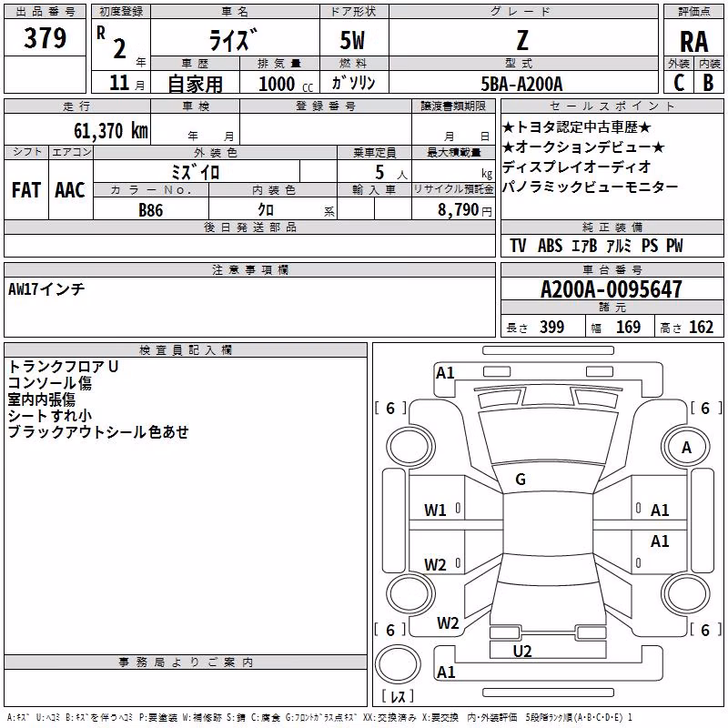The image size is (728, 728).
Task: Click inspector note 室内内張傷
Action: [x=41, y=399]
